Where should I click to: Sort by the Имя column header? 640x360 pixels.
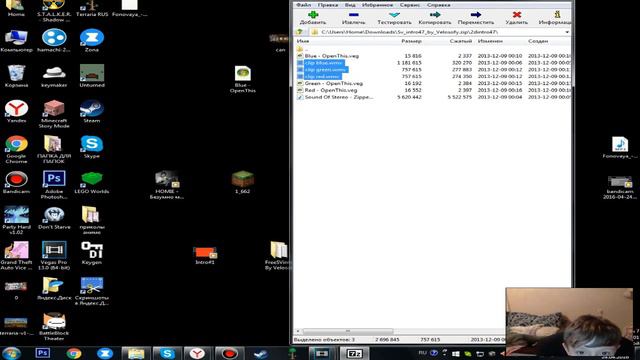(x=303, y=41)
